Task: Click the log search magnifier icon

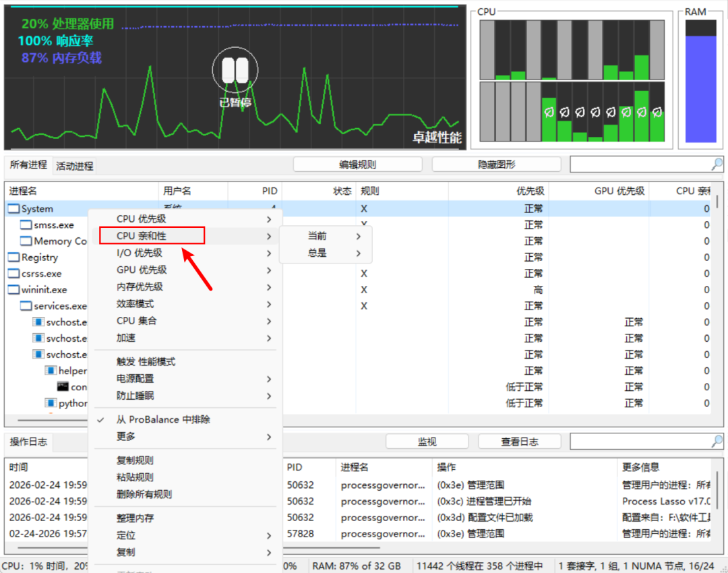Action: coord(717,441)
